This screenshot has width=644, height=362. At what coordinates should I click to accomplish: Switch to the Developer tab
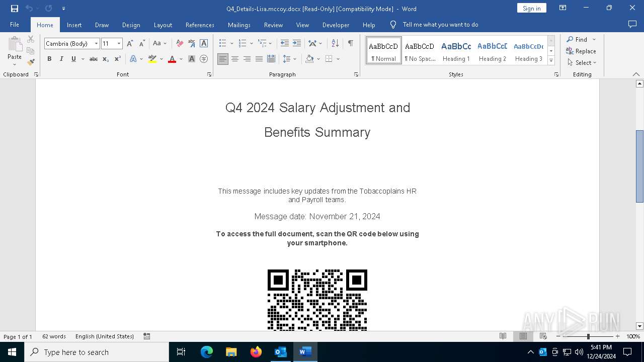tap(336, 25)
